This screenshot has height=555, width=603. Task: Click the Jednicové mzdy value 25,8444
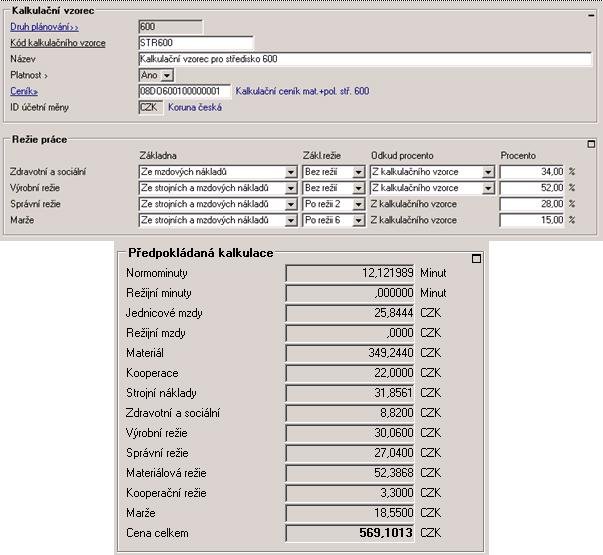pos(350,313)
